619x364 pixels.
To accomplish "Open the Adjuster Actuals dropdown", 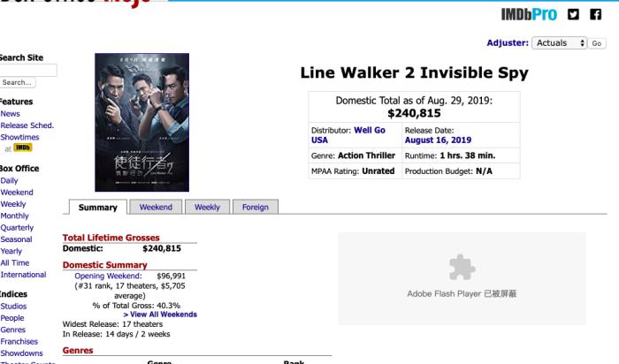I will 559,43.
